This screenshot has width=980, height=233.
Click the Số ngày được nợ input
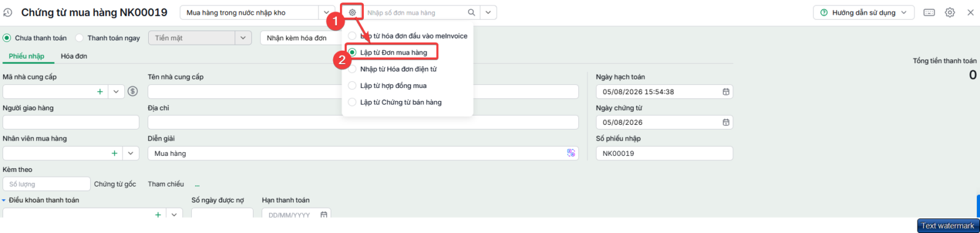(x=222, y=213)
